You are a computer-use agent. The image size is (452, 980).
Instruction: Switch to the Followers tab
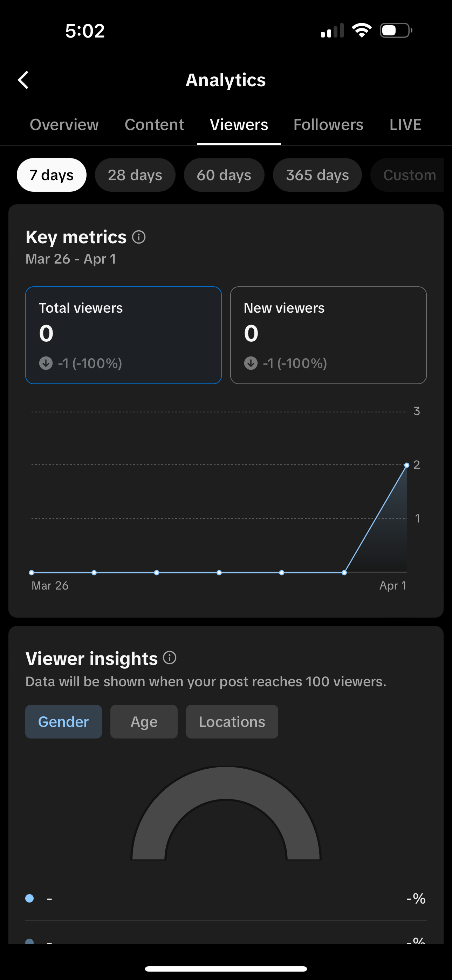tap(328, 125)
